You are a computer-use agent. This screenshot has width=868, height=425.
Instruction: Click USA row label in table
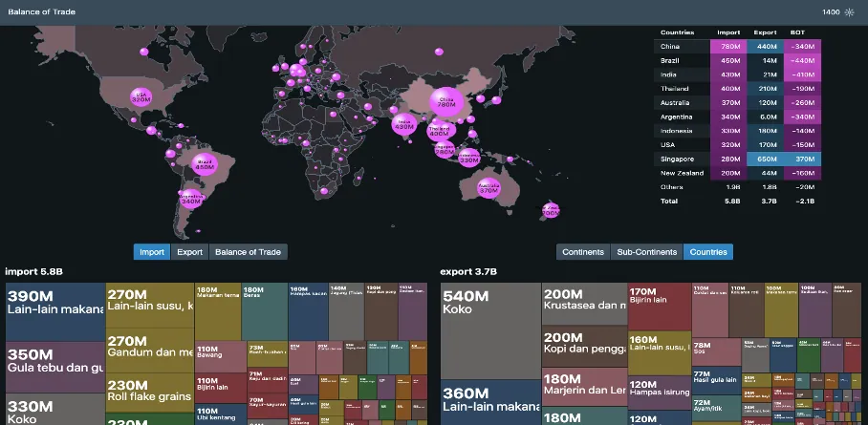[x=667, y=145]
